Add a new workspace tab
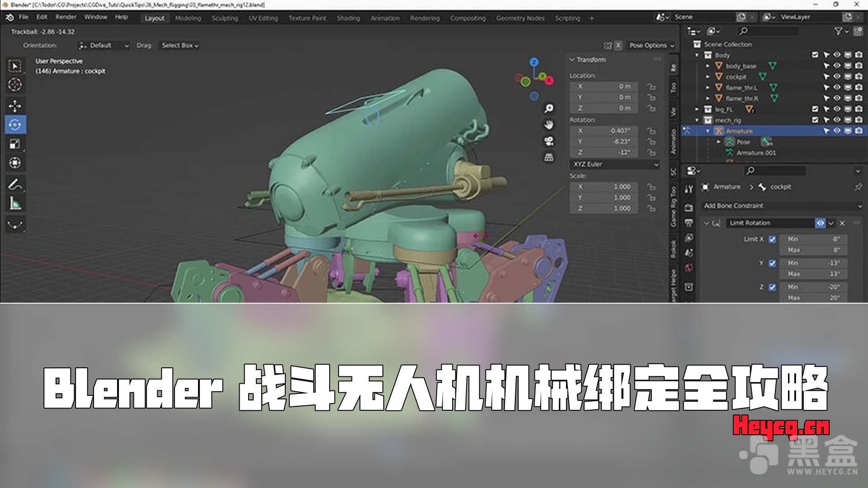The image size is (868, 488). pyautogui.click(x=591, y=18)
